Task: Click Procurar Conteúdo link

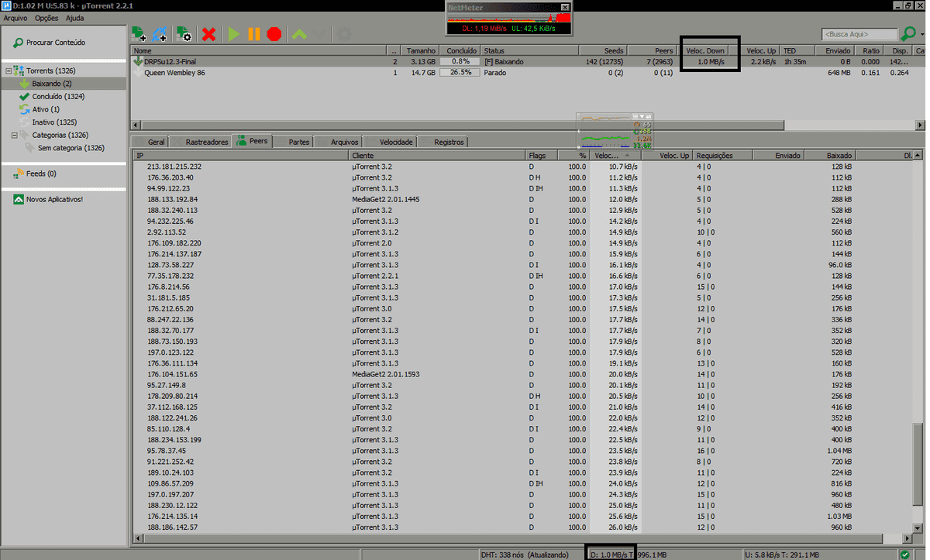Action: click(x=55, y=43)
